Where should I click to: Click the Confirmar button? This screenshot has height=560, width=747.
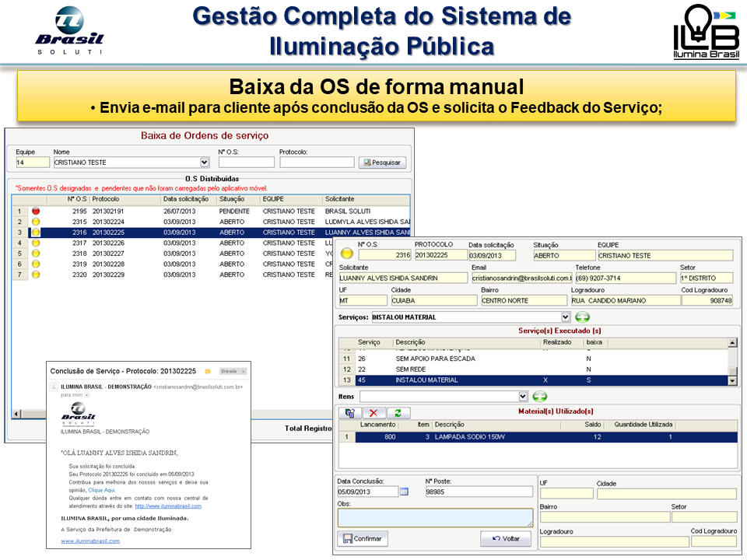pyautogui.click(x=363, y=538)
